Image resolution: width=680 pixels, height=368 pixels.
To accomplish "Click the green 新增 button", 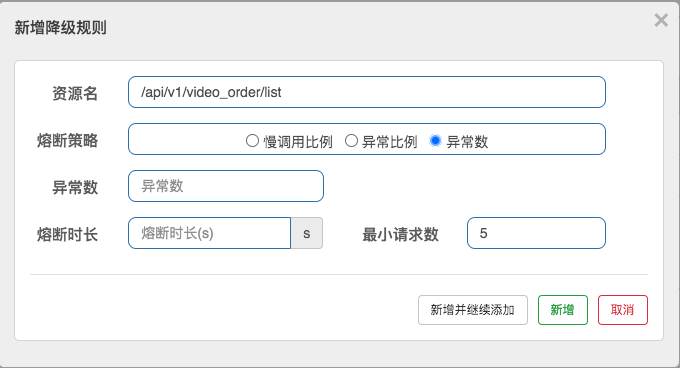I will click(x=563, y=310).
